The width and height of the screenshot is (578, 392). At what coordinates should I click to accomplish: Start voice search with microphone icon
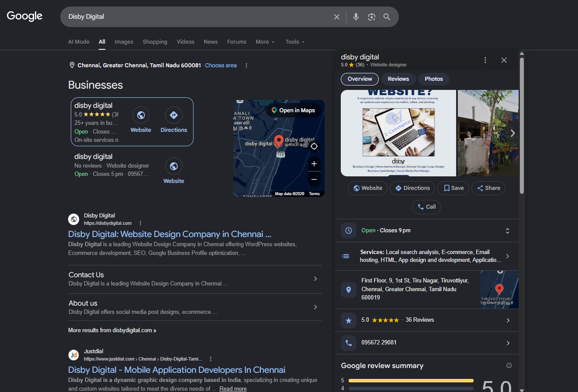pyautogui.click(x=356, y=17)
